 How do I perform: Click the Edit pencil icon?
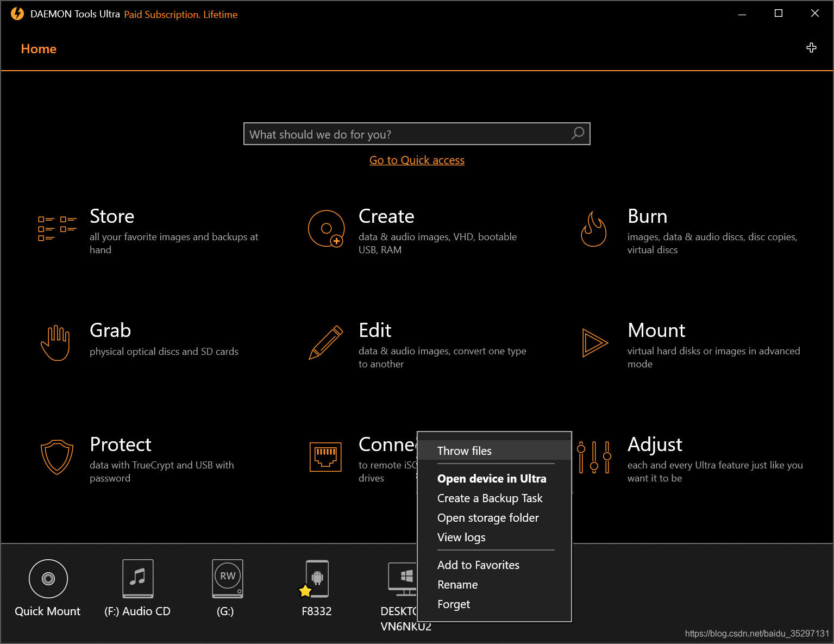326,342
